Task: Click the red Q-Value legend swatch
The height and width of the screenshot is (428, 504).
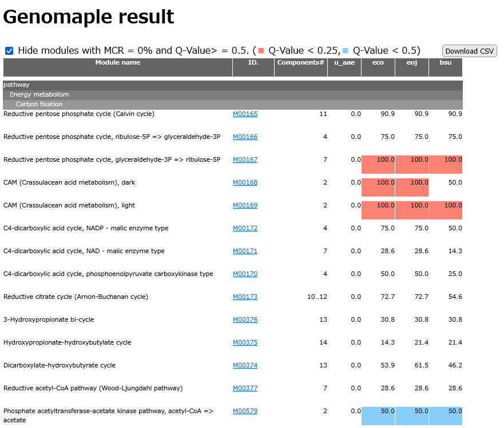Action: coord(261,50)
